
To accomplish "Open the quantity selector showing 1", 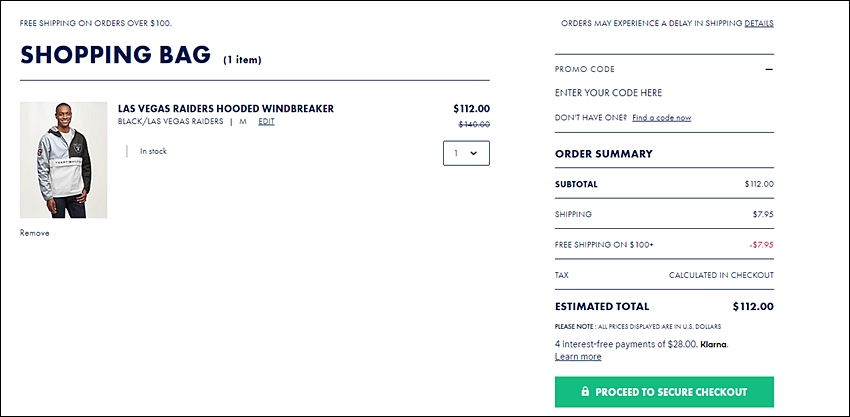I will (x=466, y=153).
